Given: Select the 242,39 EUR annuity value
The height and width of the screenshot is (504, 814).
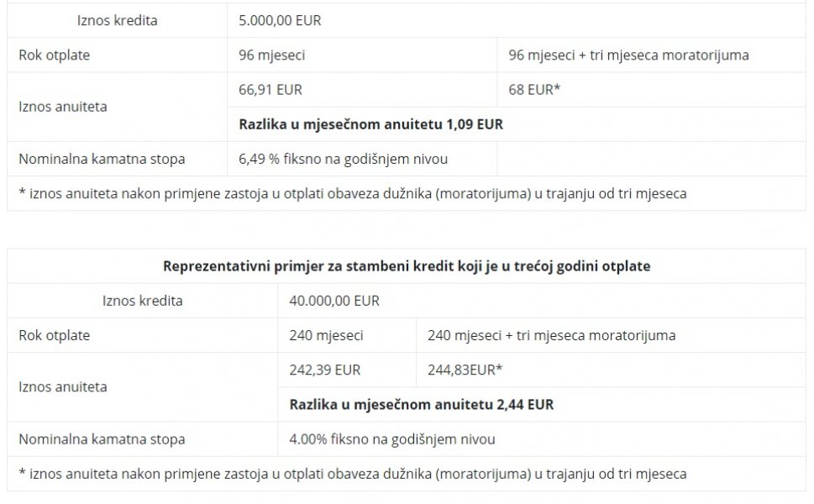Looking at the screenshot, I should pos(324,370).
